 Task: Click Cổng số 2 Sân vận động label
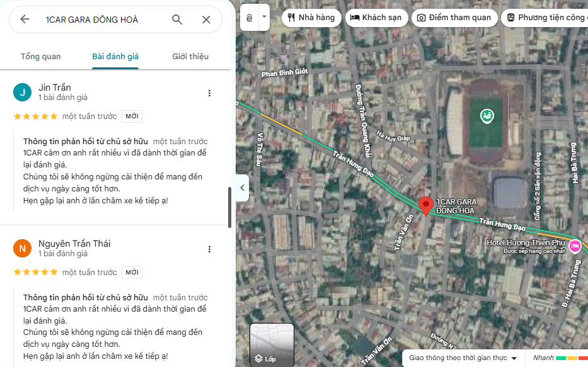point(538,186)
